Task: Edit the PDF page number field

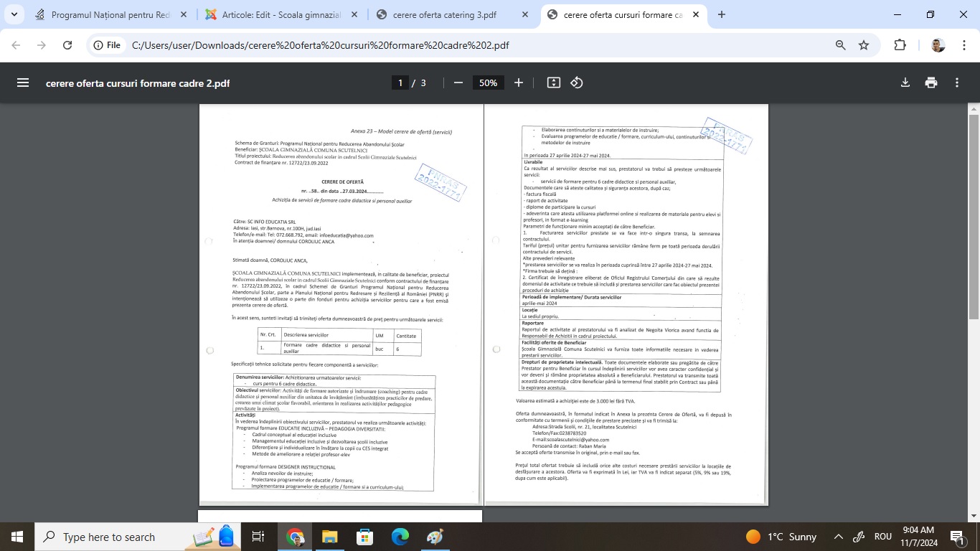Action: point(400,83)
